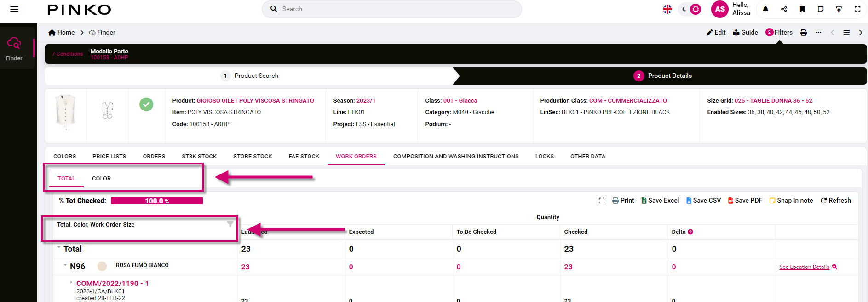Click the share icon in header

pyautogui.click(x=784, y=9)
